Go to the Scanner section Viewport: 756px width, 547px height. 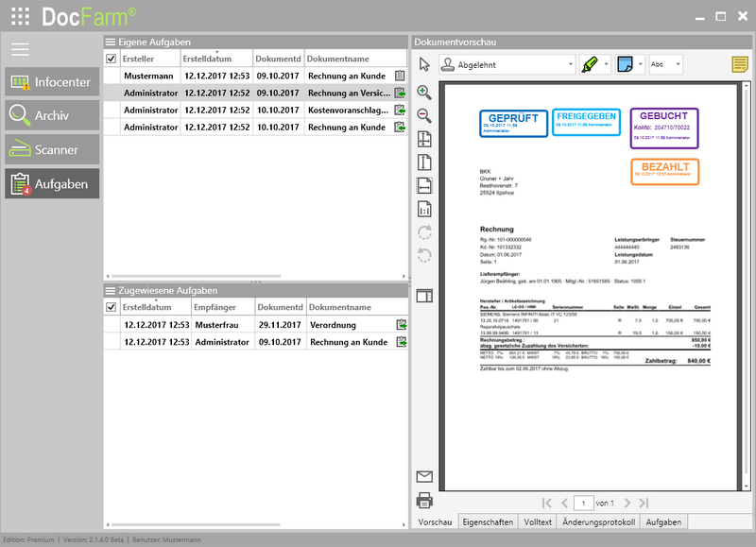click(52, 149)
